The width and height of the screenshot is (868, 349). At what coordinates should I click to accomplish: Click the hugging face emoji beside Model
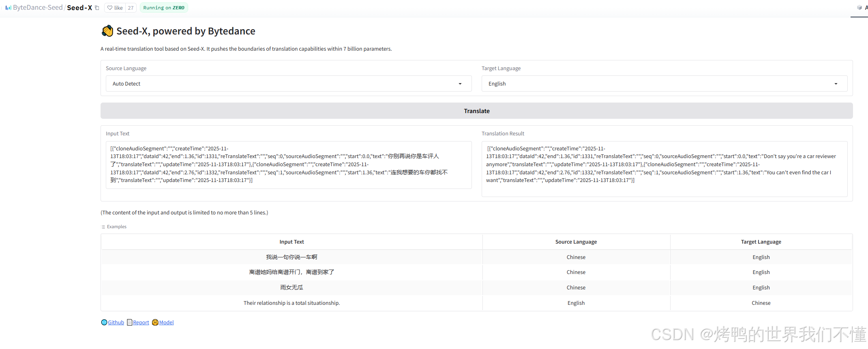pyautogui.click(x=155, y=322)
